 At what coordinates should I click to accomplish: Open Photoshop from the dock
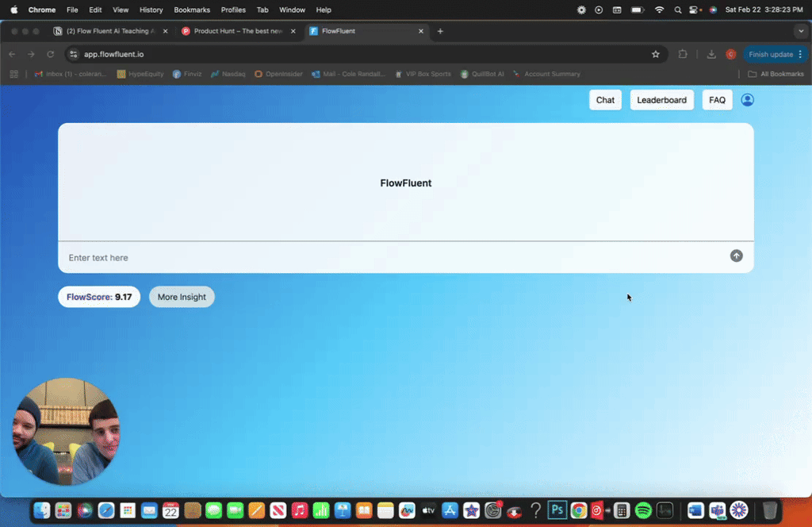pyautogui.click(x=557, y=510)
